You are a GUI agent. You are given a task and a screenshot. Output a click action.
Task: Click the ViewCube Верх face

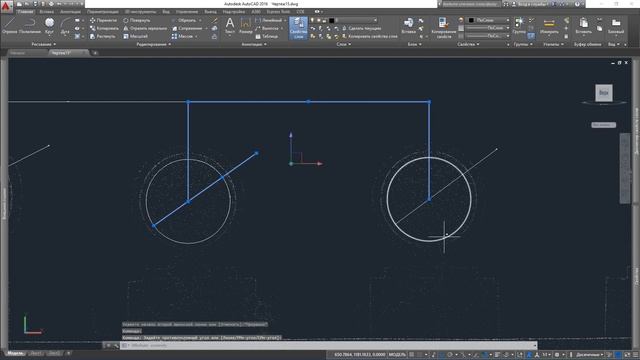604,93
